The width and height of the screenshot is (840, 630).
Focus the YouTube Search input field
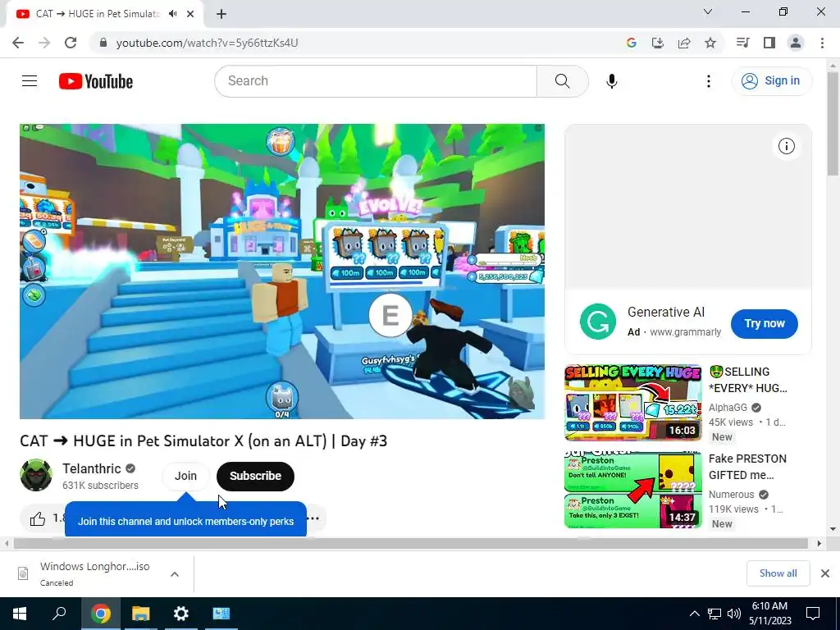pyautogui.click(x=376, y=81)
